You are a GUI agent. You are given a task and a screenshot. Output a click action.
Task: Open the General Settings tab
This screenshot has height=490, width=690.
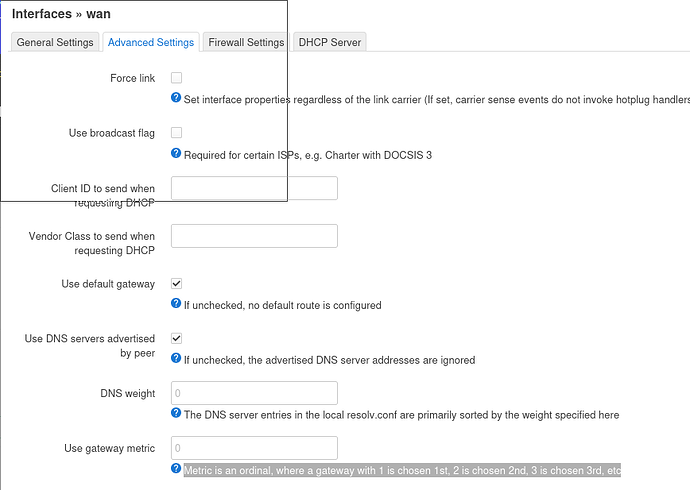55,42
